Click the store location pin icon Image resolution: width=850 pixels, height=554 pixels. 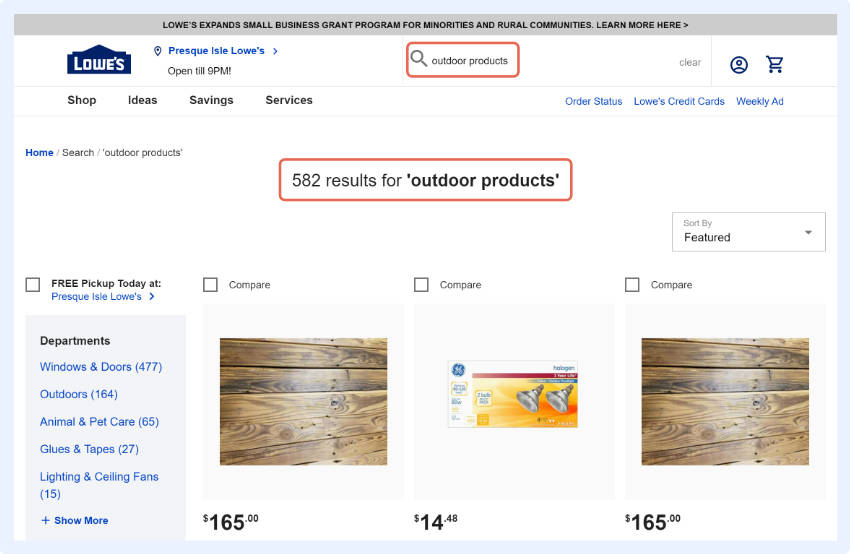coord(158,51)
